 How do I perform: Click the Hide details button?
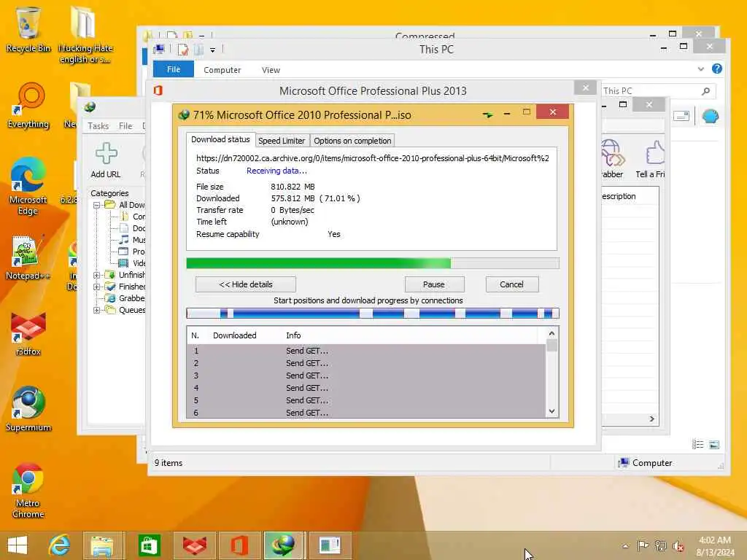(246, 284)
